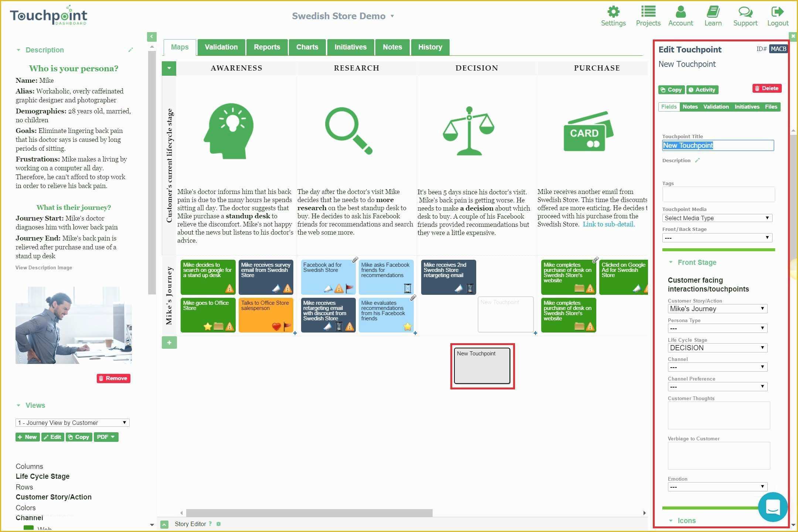
Task: Click the Initiatives tab in Edit panel
Action: click(x=747, y=107)
